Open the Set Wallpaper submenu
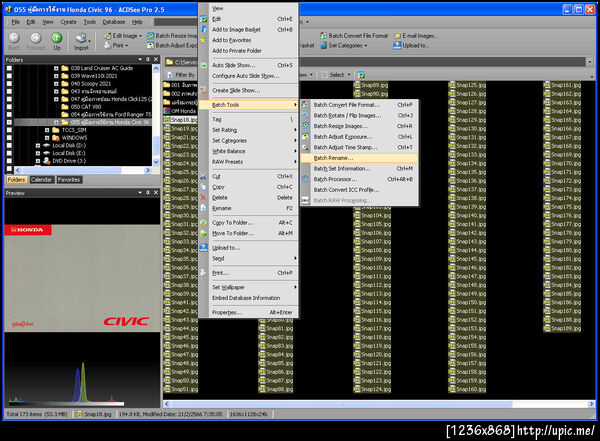The width and height of the screenshot is (600, 441). (249, 287)
